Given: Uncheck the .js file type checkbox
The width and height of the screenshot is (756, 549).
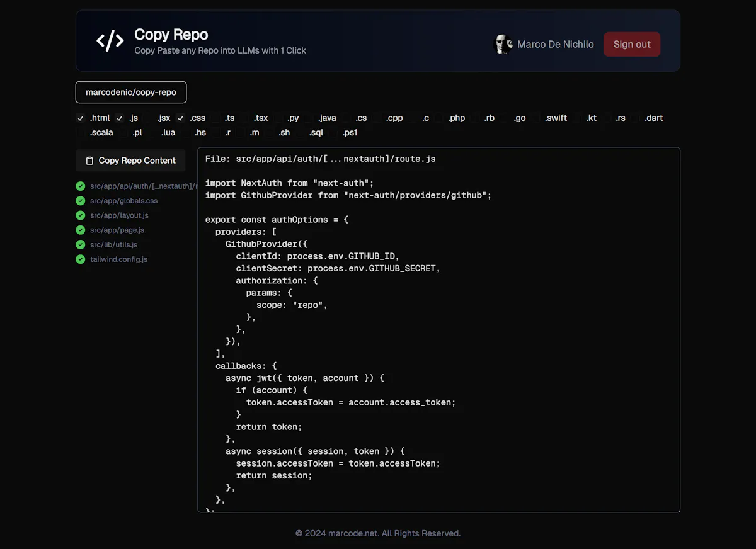Looking at the screenshot, I should [x=120, y=118].
